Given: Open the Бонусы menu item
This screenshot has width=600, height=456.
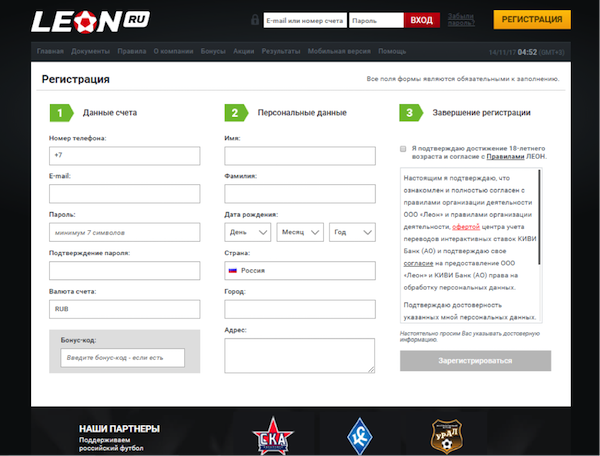Looking at the screenshot, I should click(x=214, y=50).
